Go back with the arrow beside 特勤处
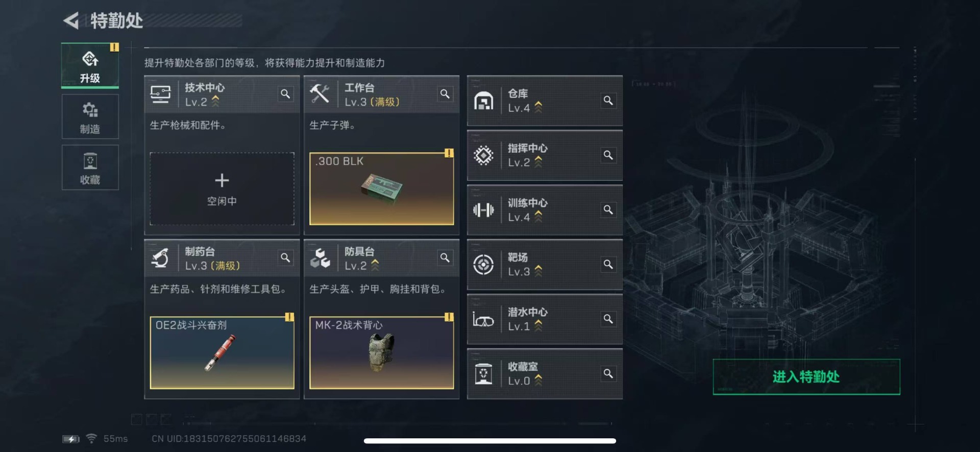The height and width of the screenshot is (452, 980). (x=71, y=20)
